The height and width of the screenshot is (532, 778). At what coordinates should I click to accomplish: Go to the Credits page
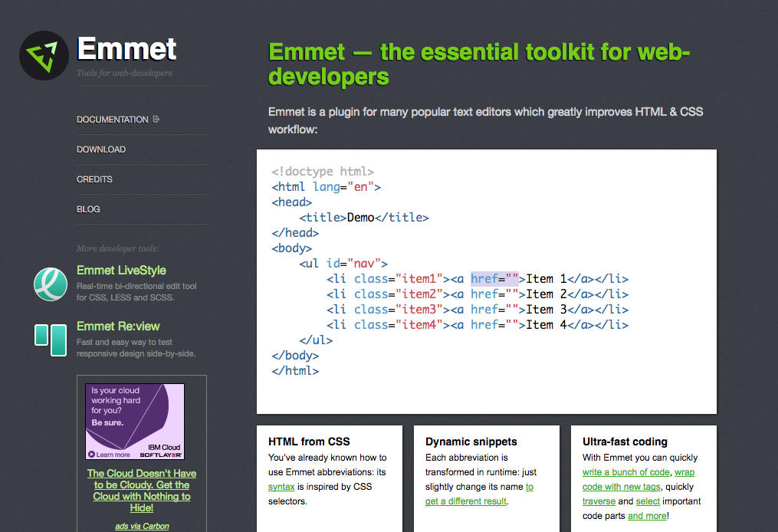pyautogui.click(x=94, y=179)
